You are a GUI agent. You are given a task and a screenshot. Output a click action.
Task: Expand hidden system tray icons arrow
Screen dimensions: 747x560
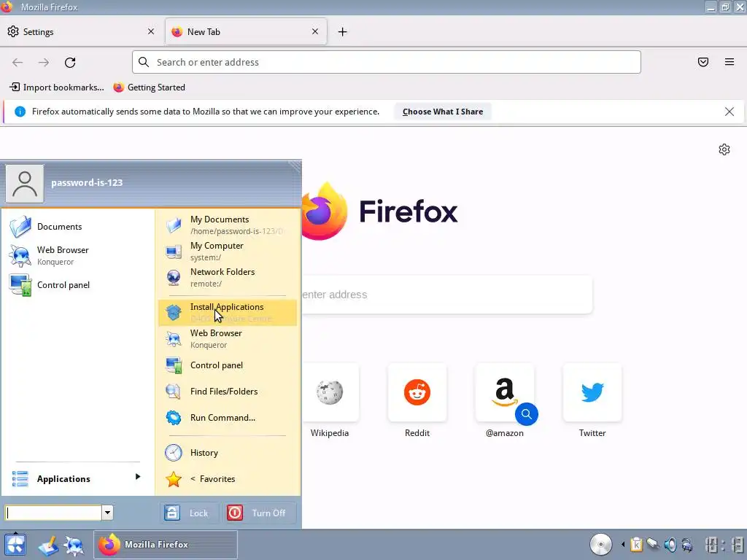(x=623, y=544)
